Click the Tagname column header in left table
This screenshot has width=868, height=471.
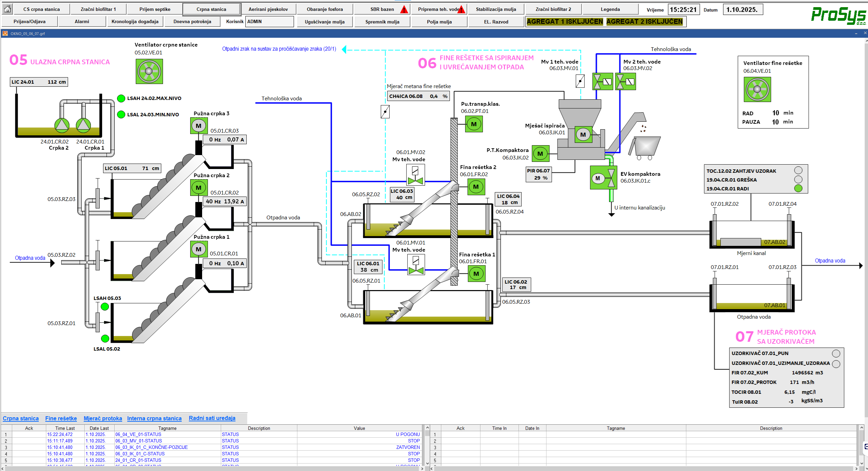167,428
